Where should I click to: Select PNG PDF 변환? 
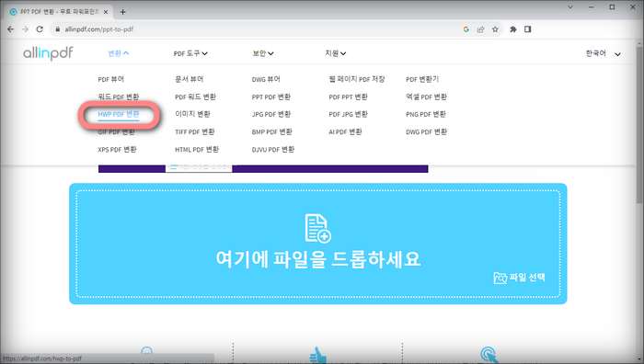tap(426, 114)
